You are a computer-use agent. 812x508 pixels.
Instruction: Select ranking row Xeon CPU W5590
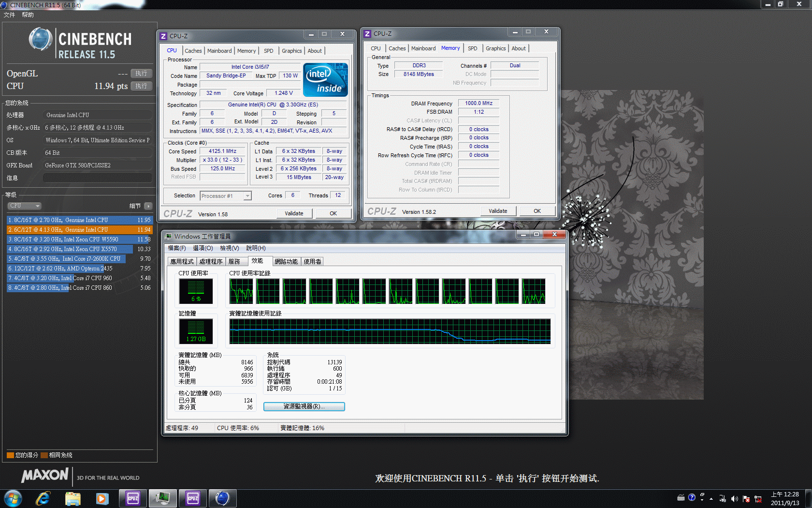pyautogui.click(x=79, y=239)
